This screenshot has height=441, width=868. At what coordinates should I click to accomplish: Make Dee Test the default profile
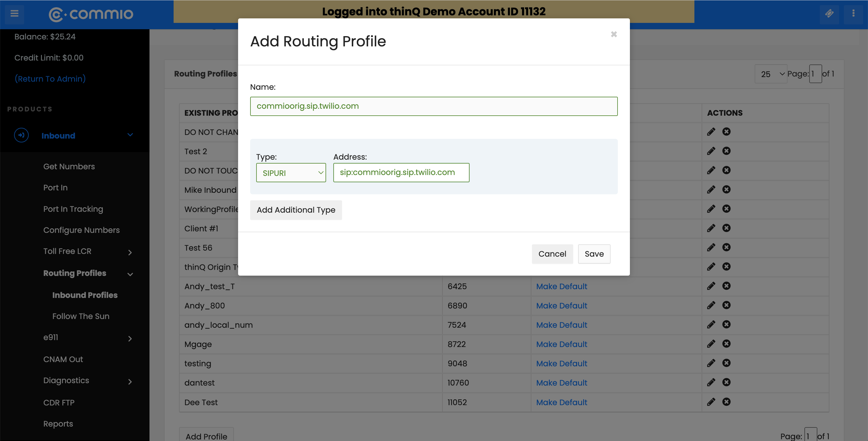click(561, 402)
